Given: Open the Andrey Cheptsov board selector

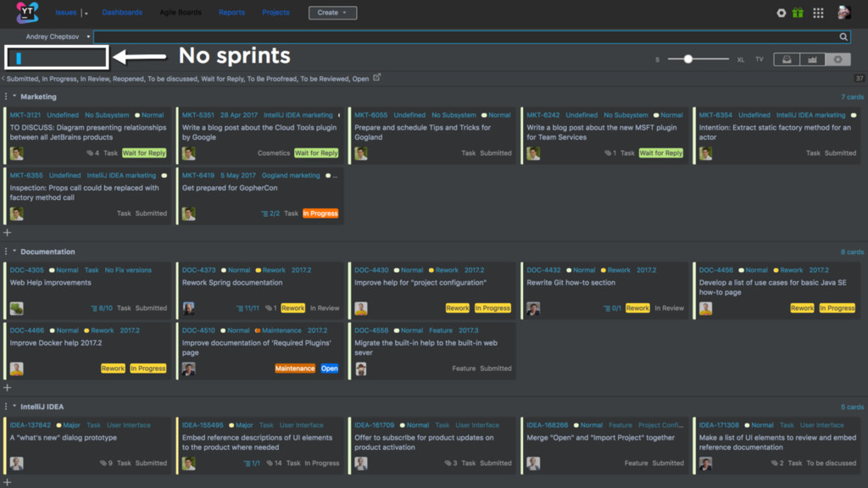Looking at the screenshot, I should coord(58,36).
